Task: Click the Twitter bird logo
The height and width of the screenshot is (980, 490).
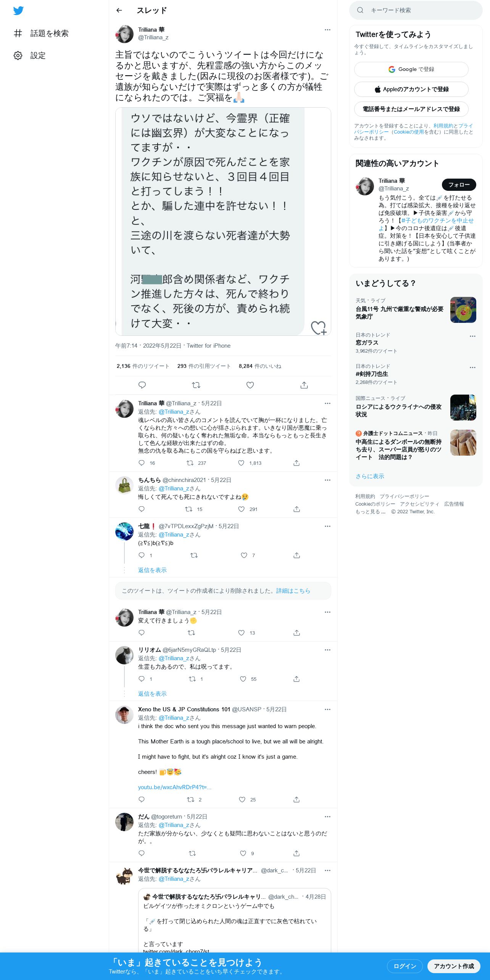Action: click(18, 11)
